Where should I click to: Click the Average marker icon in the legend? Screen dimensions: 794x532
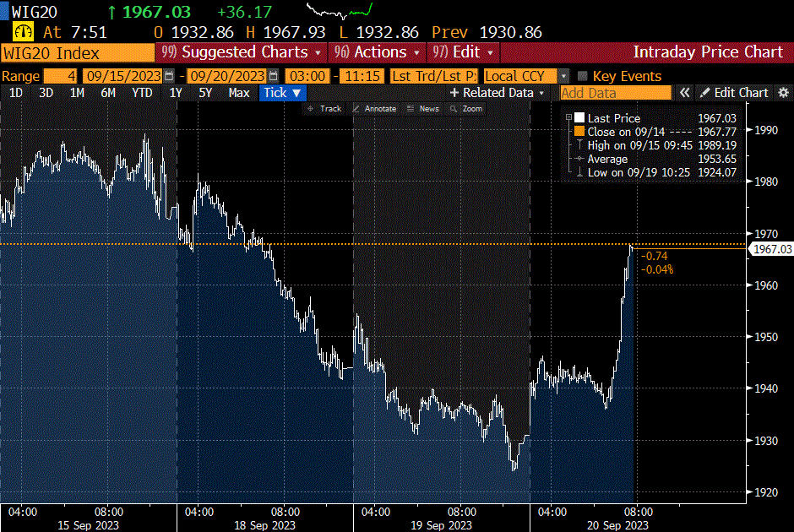(579, 159)
